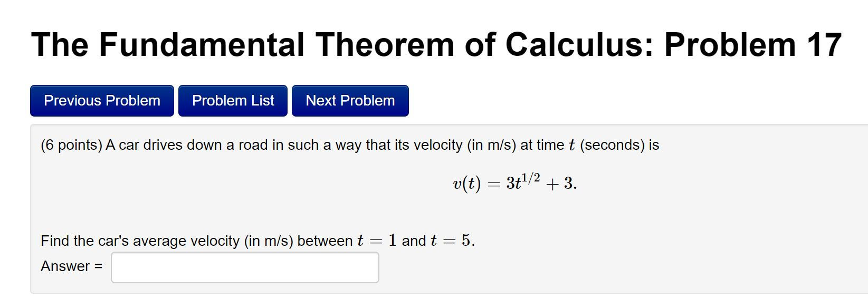Click inside the Answer input field
Viewport: 868px width, 307px height.
tap(244, 267)
